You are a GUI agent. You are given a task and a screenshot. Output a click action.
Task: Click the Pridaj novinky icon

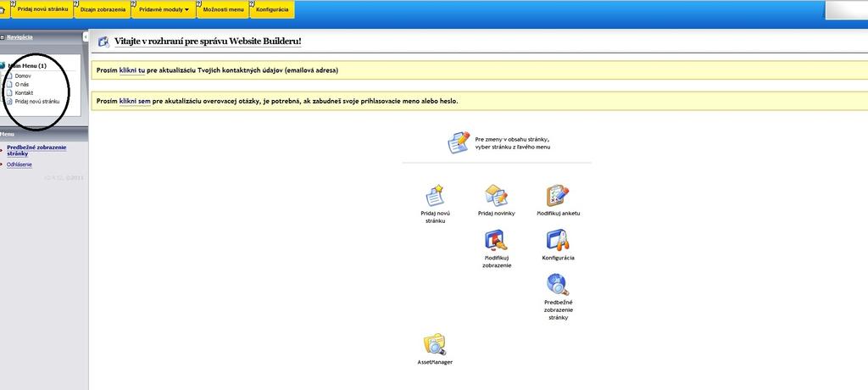pyautogui.click(x=497, y=196)
